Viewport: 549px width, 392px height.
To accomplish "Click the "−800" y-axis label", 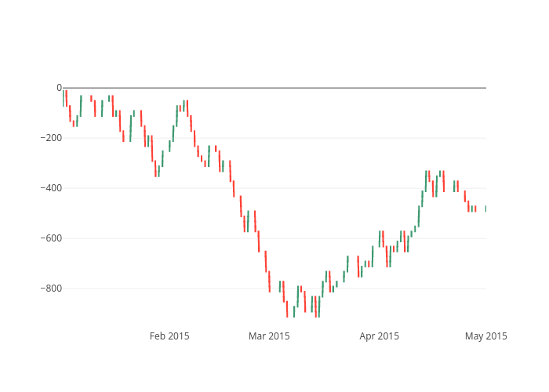I will pos(48,289).
